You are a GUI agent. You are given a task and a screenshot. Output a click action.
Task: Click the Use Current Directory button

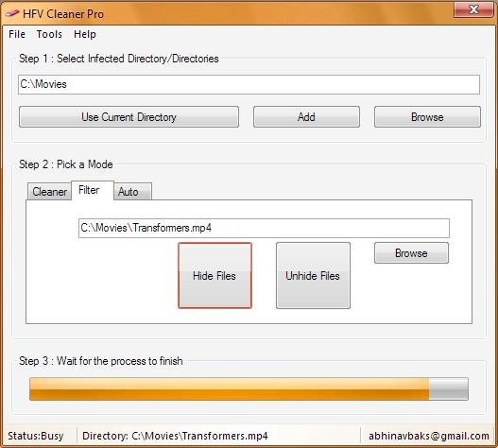tap(129, 117)
